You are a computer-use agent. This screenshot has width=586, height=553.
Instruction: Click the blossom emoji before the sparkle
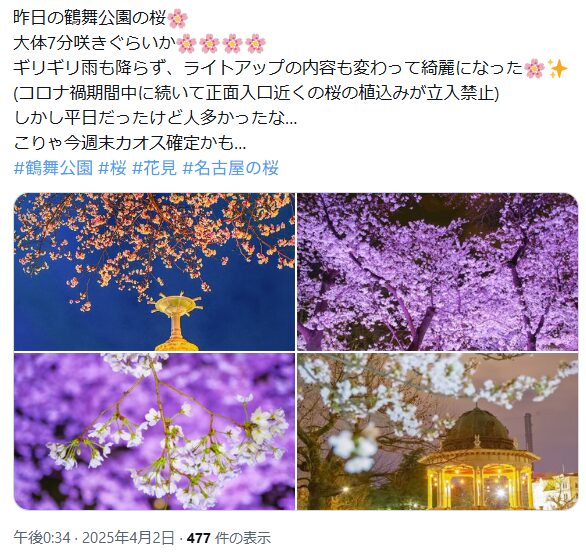534,68
